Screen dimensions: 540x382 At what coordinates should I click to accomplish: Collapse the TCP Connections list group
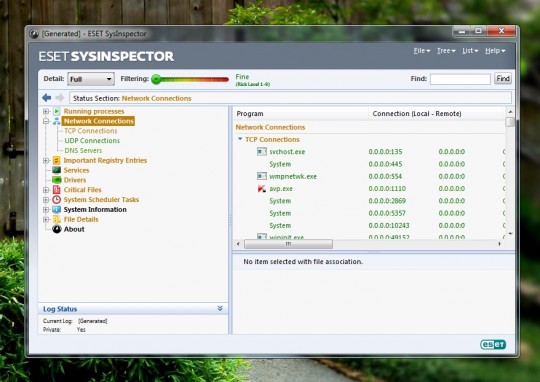pos(240,139)
